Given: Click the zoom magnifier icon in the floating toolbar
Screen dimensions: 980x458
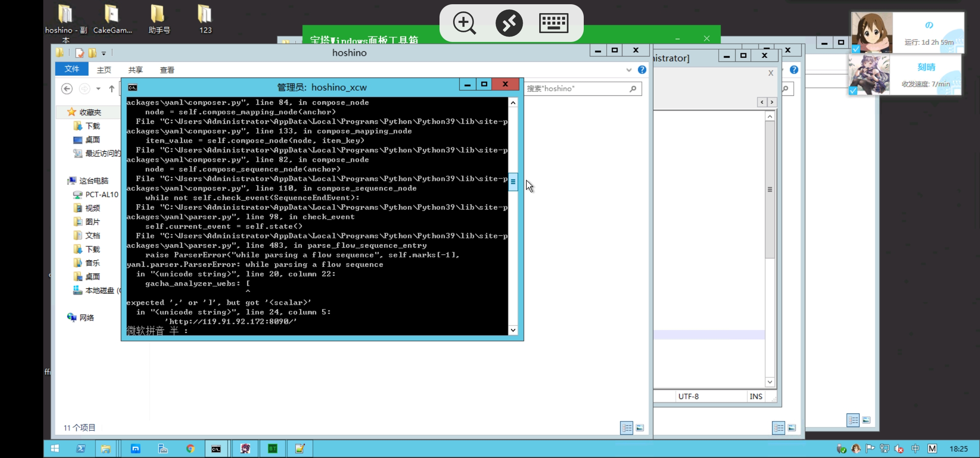Looking at the screenshot, I should point(464,23).
